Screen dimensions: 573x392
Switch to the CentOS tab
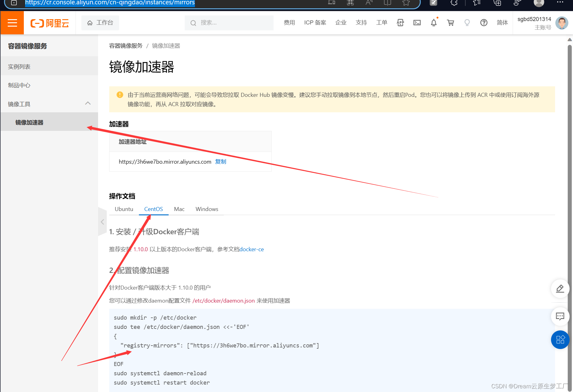point(153,209)
